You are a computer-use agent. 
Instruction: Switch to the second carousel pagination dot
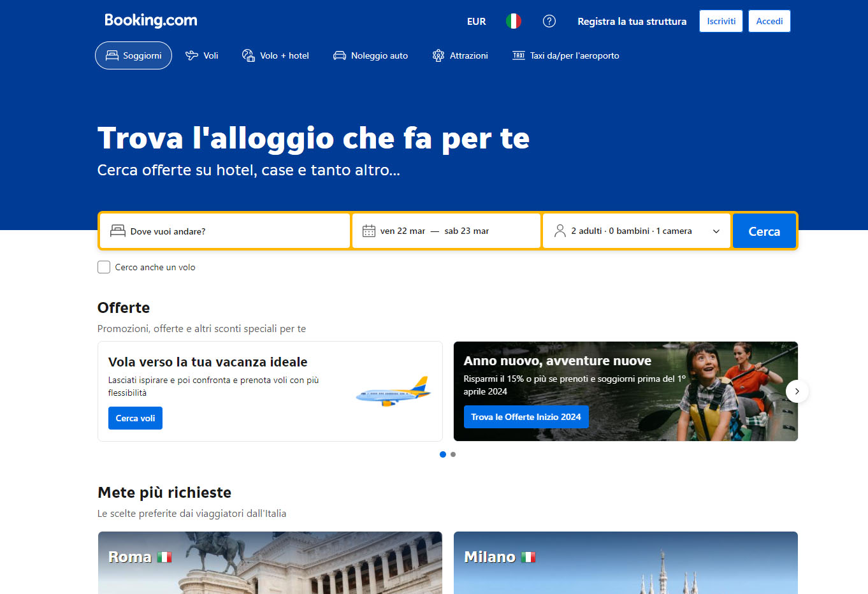pyautogui.click(x=453, y=454)
